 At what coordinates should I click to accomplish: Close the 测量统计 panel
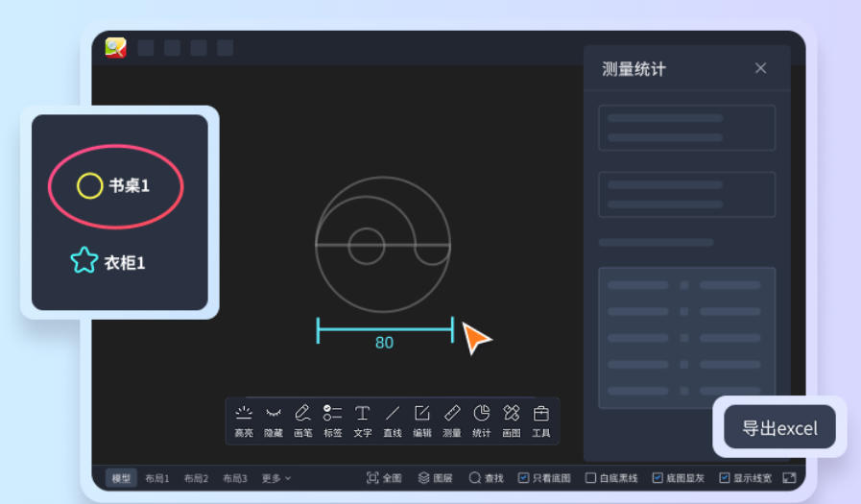[760, 68]
